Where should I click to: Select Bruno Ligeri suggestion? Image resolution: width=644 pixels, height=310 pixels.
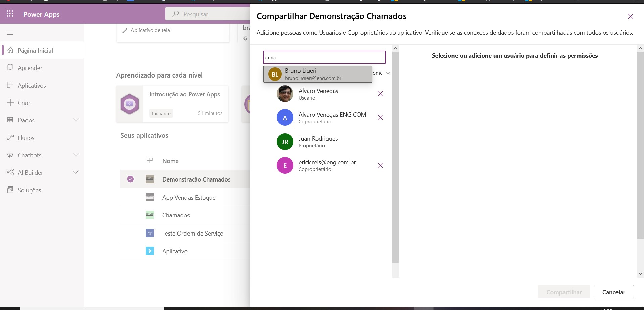click(x=318, y=74)
